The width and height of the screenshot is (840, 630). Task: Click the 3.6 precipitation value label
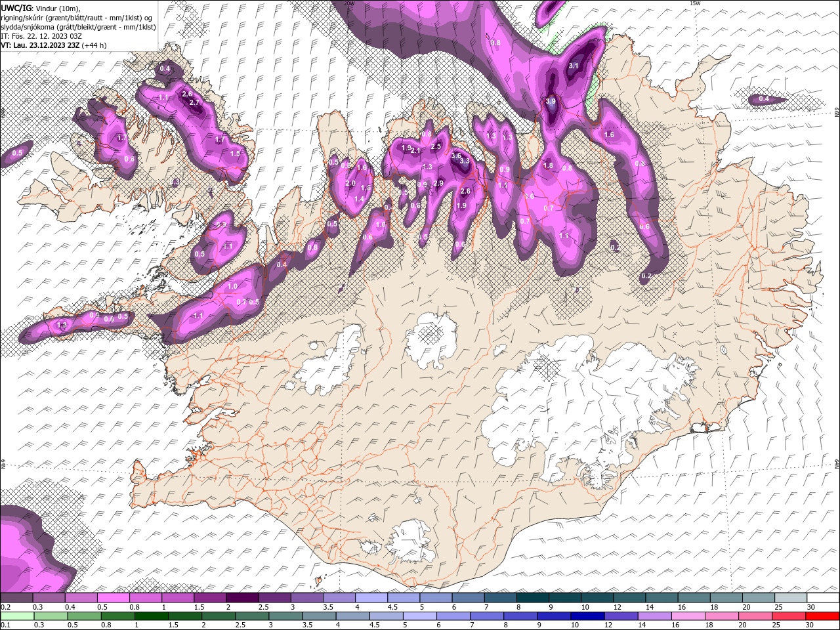[x=456, y=156]
